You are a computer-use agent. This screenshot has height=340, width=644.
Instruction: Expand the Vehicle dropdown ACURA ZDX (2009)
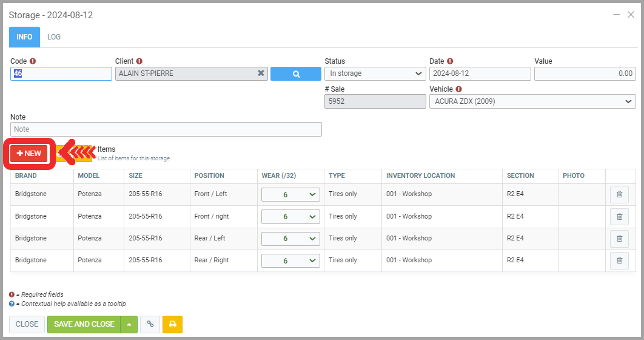[532, 101]
